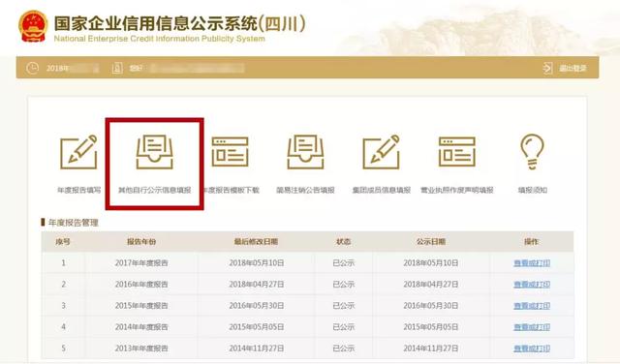Open 查看或打印 for 2016年年度报告
This screenshot has width=620, height=364.
tap(532, 285)
